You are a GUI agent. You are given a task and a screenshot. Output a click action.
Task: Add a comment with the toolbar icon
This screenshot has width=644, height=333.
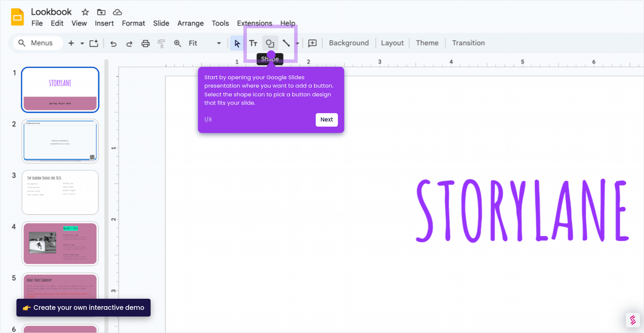click(x=312, y=43)
